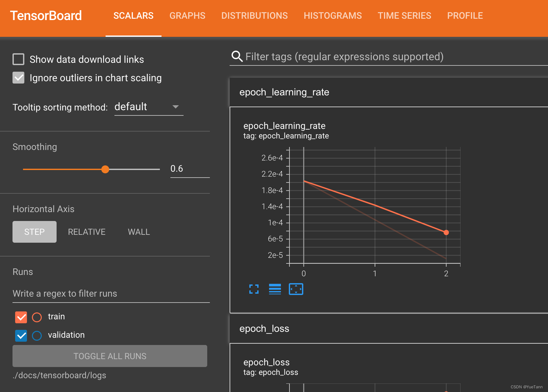Adjust the Smoothing slider handle
This screenshot has width=548, height=392.
(x=105, y=169)
